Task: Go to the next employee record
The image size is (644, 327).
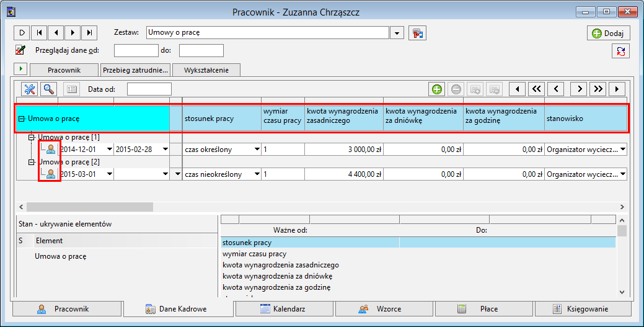Action: (x=73, y=32)
